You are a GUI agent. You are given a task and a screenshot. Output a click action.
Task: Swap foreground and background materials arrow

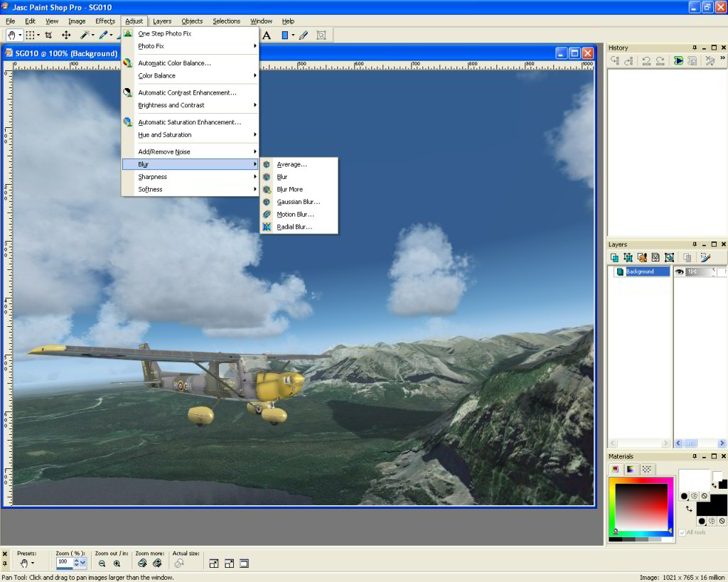tap(689, 509)
